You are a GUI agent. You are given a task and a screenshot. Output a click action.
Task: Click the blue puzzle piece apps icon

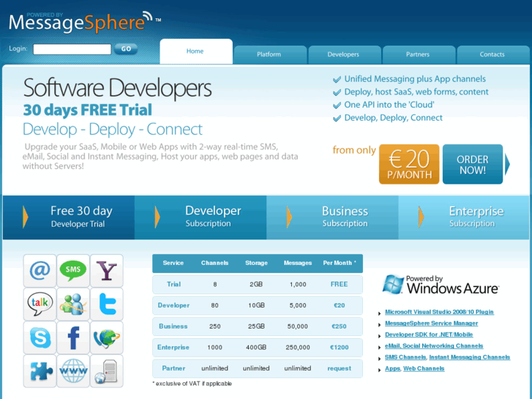[x=40, y=371]
